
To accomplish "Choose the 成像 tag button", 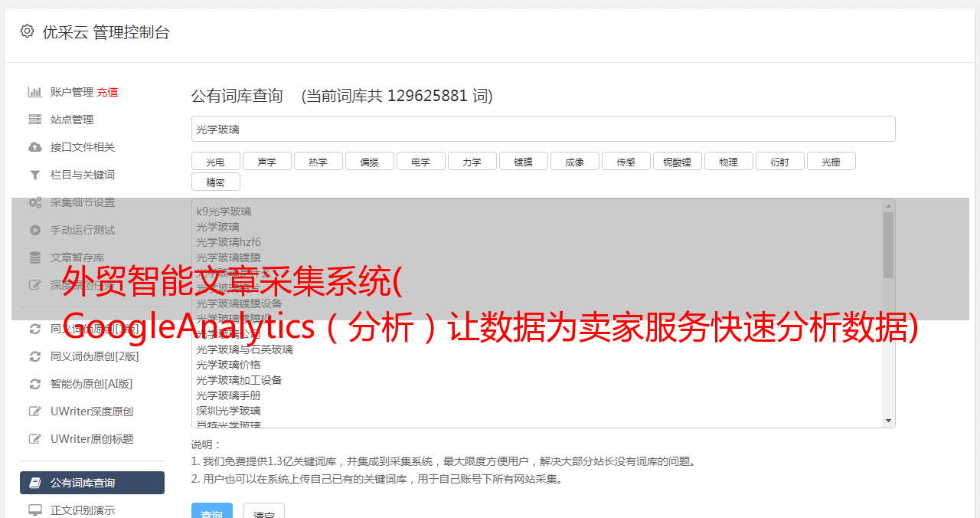I will [x=575, y=161].
